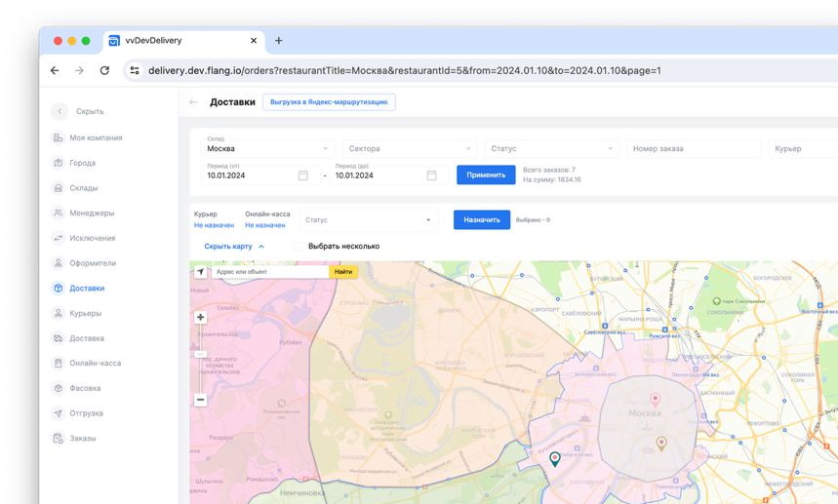Screen dimensions: 838x504
Task: Click the teal delivery pin on map
Action: pyautogui.click(x=555, y=458)
